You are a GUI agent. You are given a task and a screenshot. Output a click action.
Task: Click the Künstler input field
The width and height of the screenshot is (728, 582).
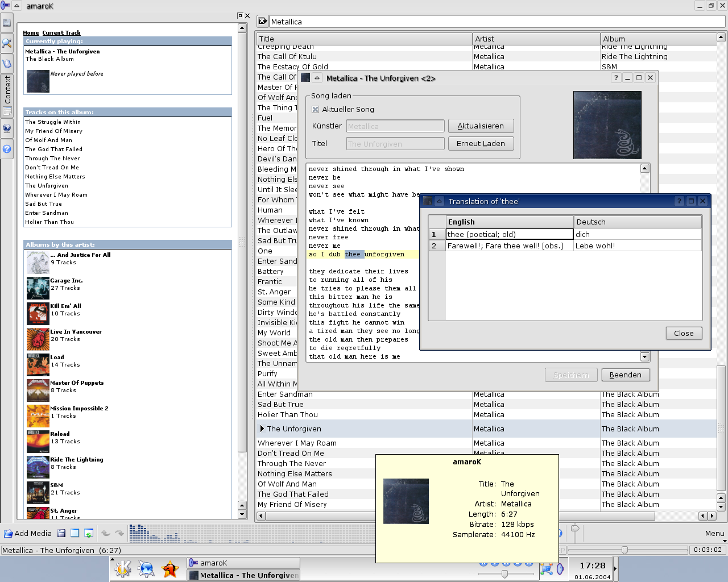pos(395,126)
